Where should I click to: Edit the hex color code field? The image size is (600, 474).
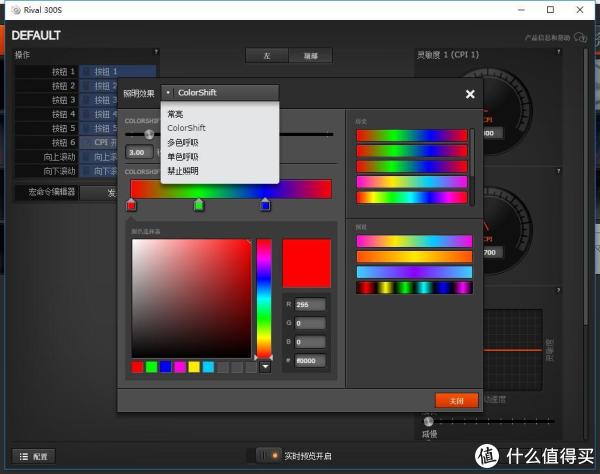pyautogui.click(x=310, y=360)
